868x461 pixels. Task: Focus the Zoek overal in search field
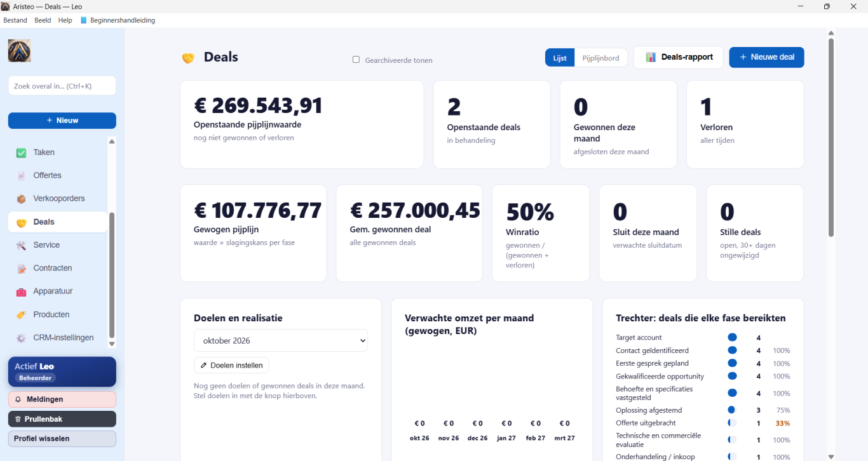point(62,86)
